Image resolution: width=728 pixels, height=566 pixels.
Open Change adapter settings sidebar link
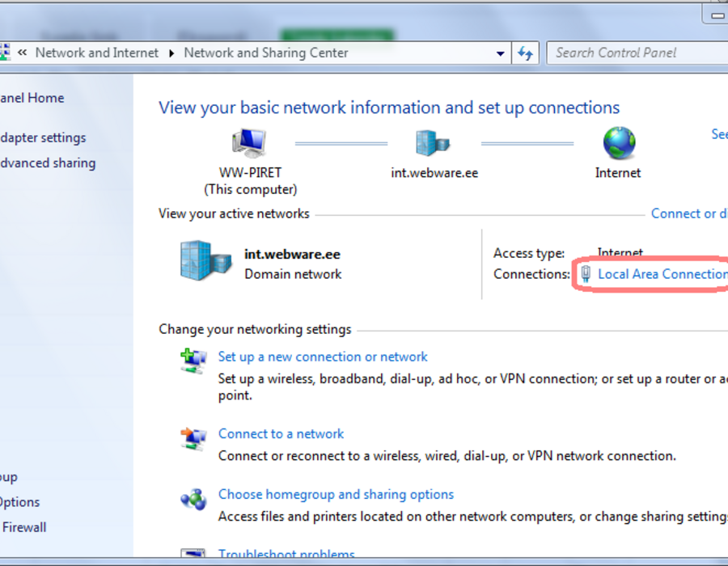43,137
